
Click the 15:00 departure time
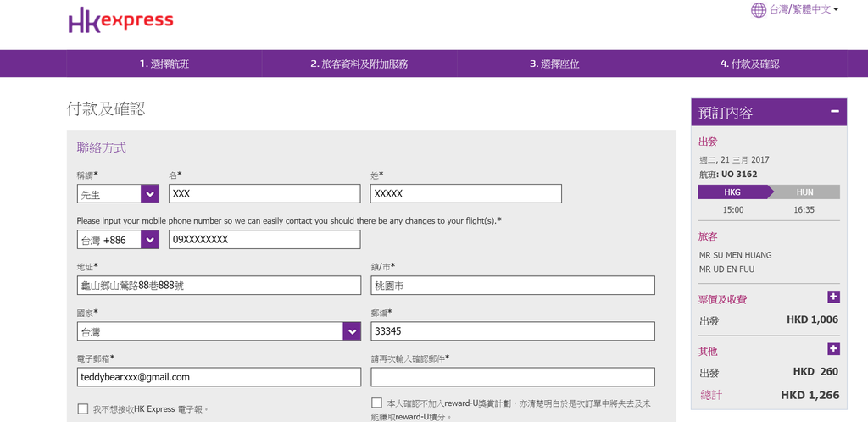point(733,209)
